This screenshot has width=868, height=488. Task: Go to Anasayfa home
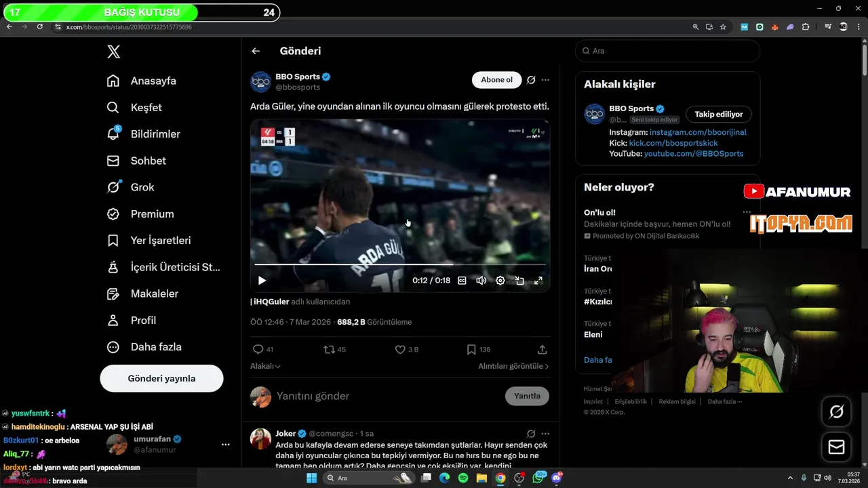pyautogui.click(x=142, y=81)
